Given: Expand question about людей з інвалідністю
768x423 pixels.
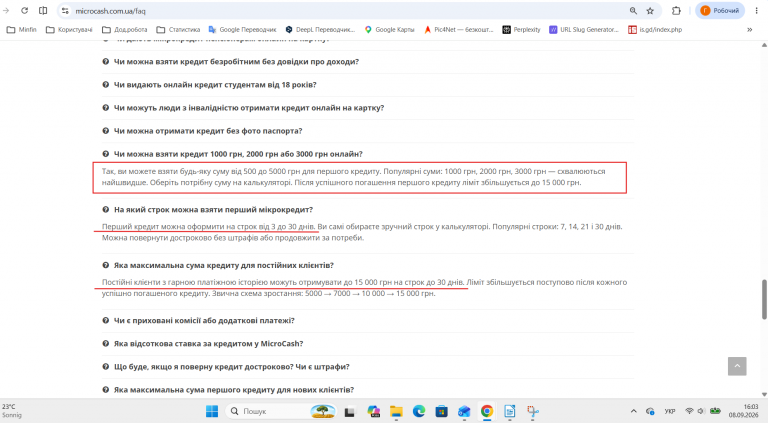Looking at the screenshot, I should coord(249,108).
